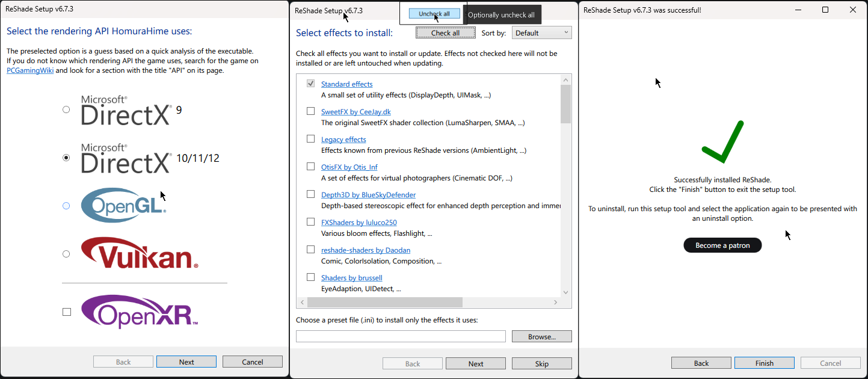
Task: Click the Skip button
Action: click(542, 363)
